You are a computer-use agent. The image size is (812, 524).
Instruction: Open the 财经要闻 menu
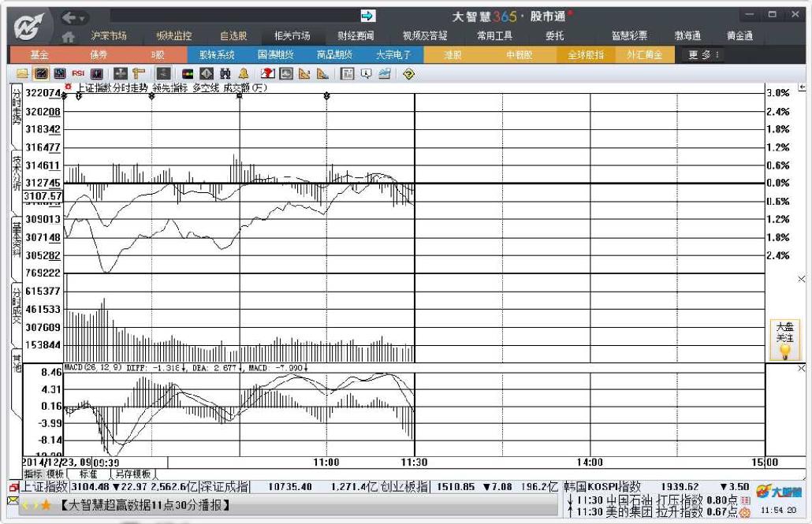tap(356, 35)
